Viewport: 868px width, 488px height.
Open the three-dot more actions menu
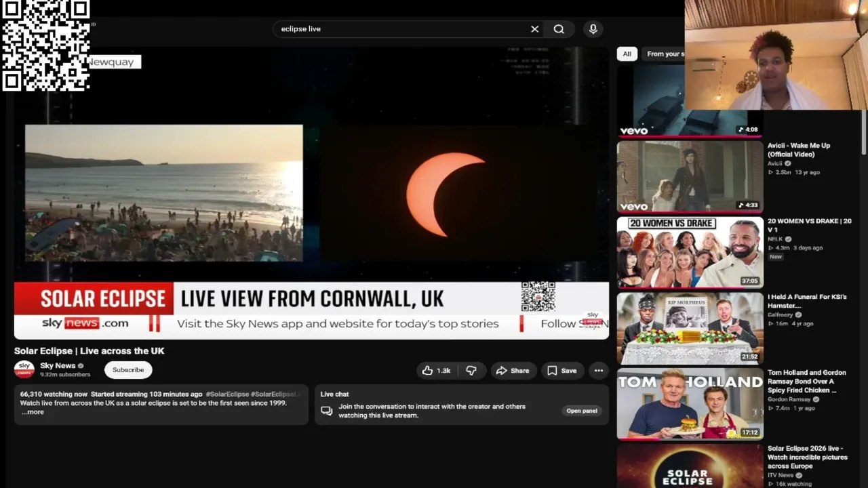598,371
